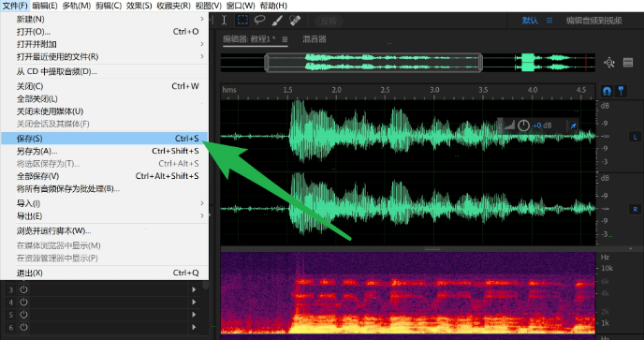The image size is (644, 340).
Task: Select the Paintbrush Selection tool
Action: (277, 21)
